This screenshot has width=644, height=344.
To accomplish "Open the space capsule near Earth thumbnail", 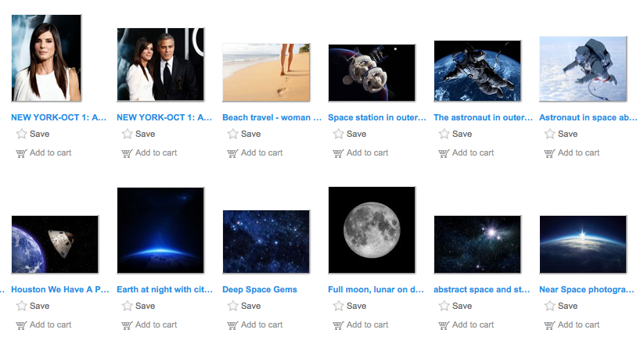I will 55,244.
